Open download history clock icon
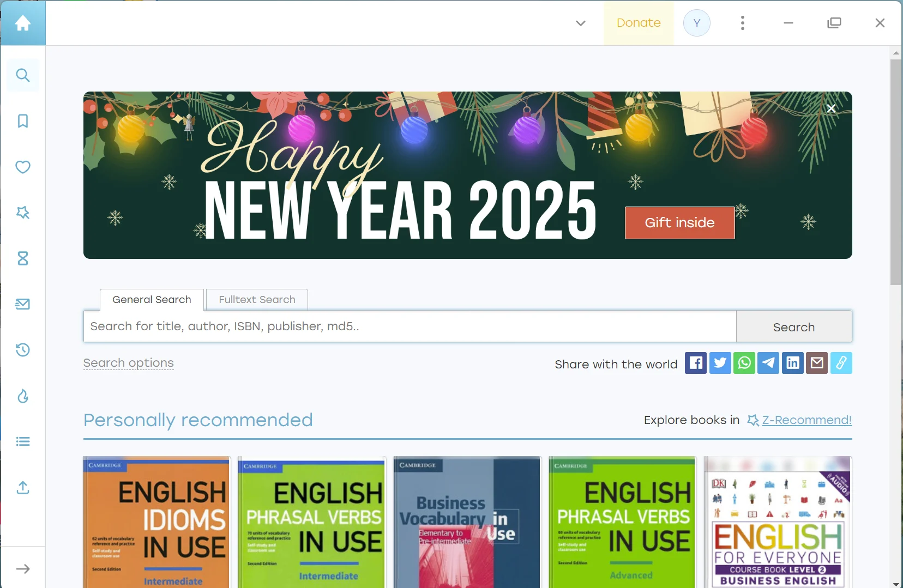The height and width of the screenshot is (588, 903). coord(23,350)
